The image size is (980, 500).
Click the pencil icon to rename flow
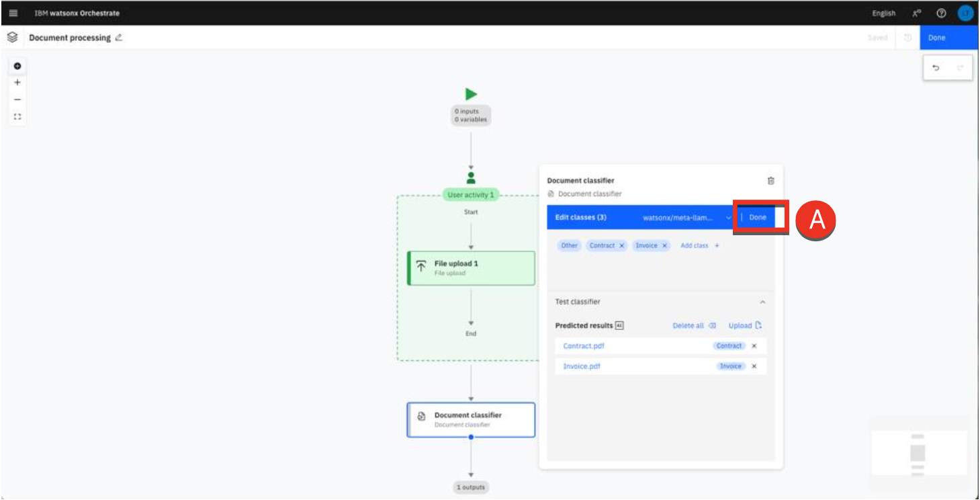(x=119, y=38)
